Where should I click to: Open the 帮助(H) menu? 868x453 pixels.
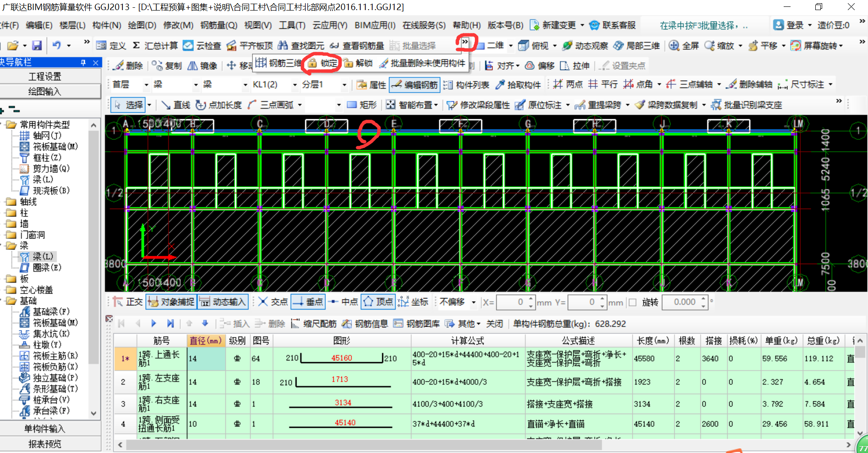tap(467, 25)
